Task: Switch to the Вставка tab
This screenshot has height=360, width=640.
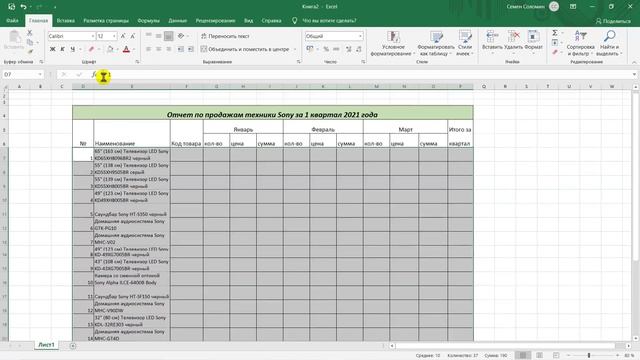Action: tap(65, 20)
